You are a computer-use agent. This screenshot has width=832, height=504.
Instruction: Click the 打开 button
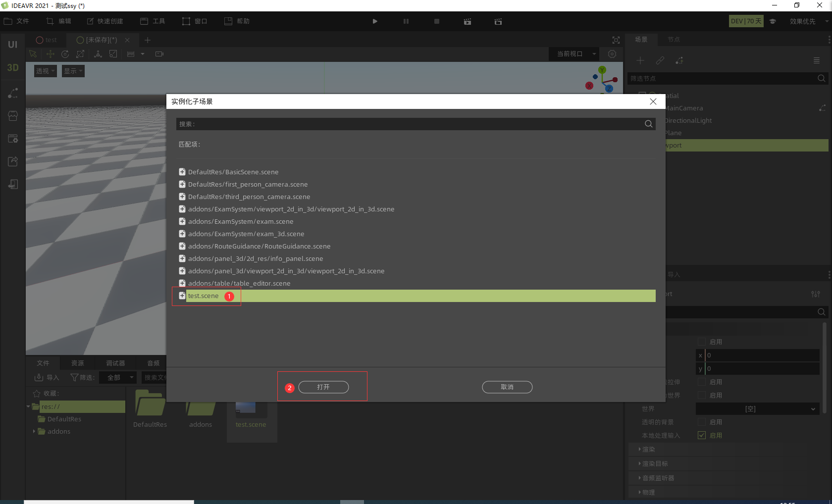tap(323, 387)
